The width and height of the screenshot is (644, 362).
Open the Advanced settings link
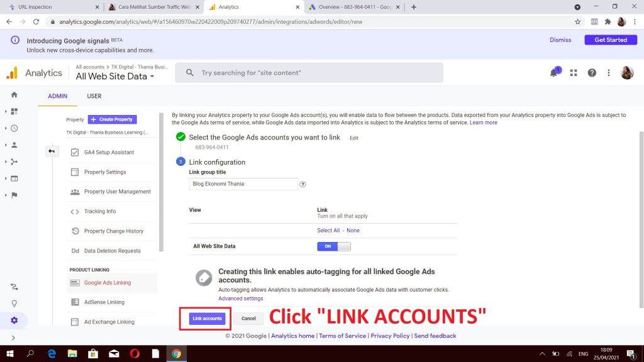click(x=241, y=299)
